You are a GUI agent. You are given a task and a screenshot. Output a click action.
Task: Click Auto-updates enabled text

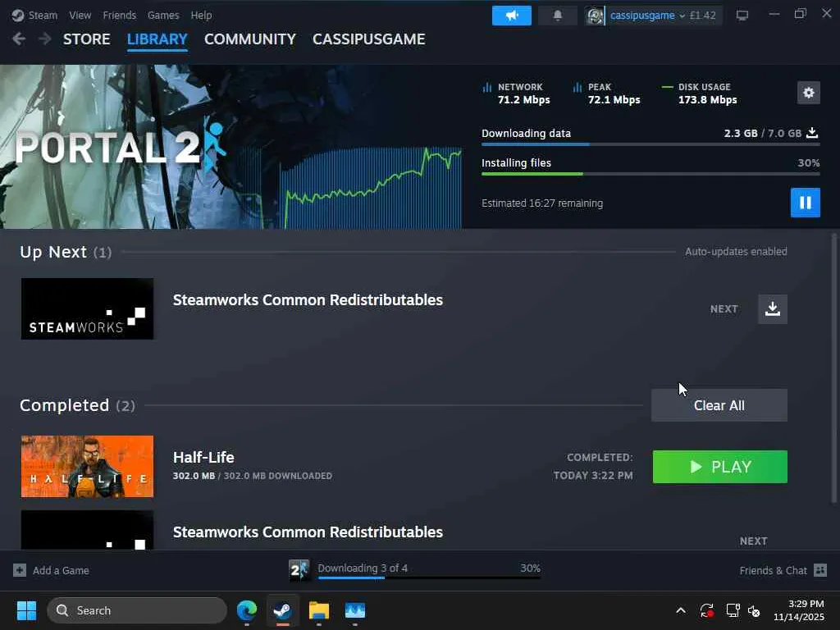pos(736,251)
